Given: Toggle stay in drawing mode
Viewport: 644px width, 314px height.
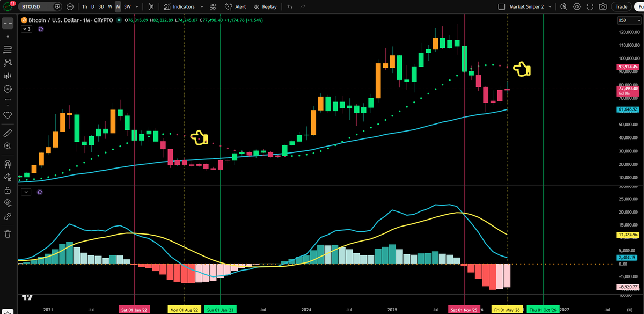Looking at the screenshot, I should coord(8,177).
